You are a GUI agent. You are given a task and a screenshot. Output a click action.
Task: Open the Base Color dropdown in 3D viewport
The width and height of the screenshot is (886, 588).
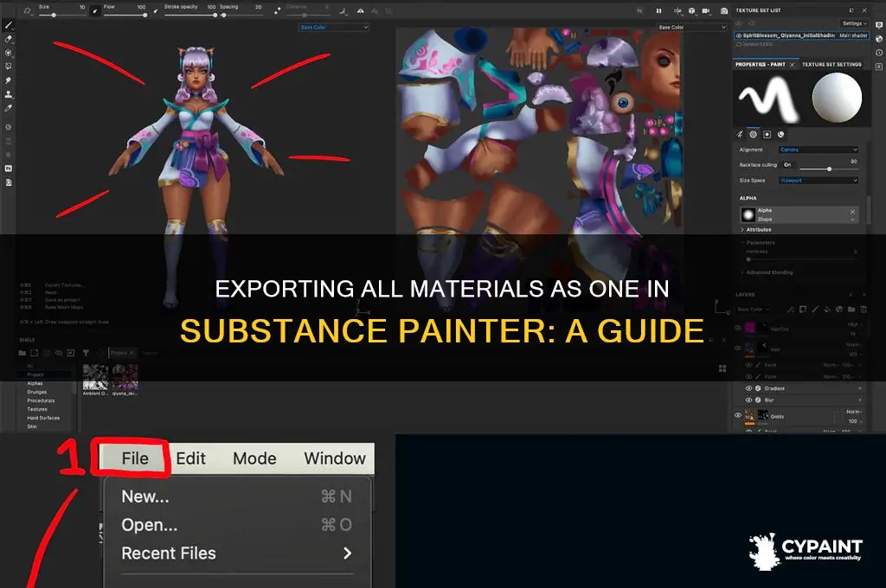click(x=333, y=27)
